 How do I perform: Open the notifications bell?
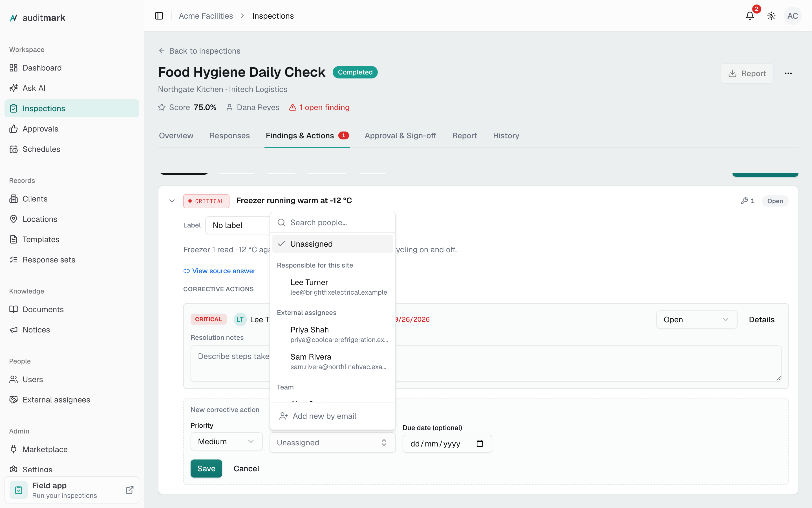tap(750, 16)
